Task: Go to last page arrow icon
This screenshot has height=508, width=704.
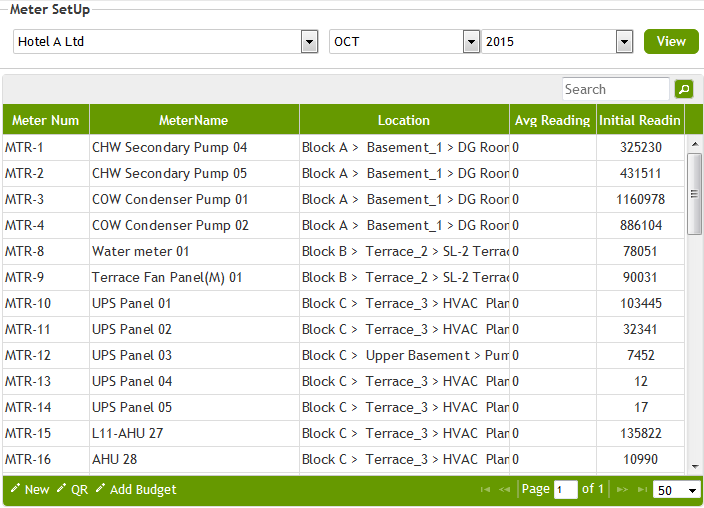Action: (x=641, y=490)
